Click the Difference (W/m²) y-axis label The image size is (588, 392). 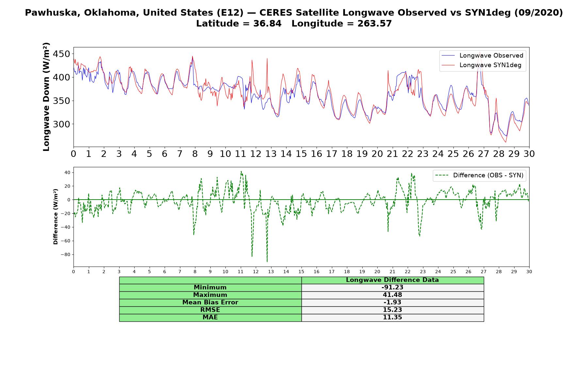[56, 217]
